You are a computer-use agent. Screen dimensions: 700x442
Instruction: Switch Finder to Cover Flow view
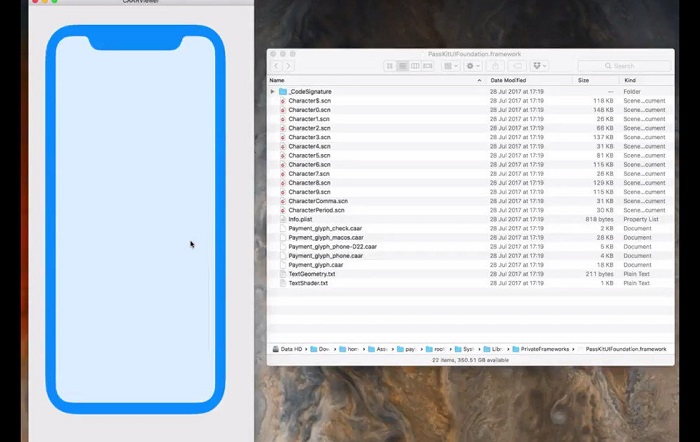point(428,66)
